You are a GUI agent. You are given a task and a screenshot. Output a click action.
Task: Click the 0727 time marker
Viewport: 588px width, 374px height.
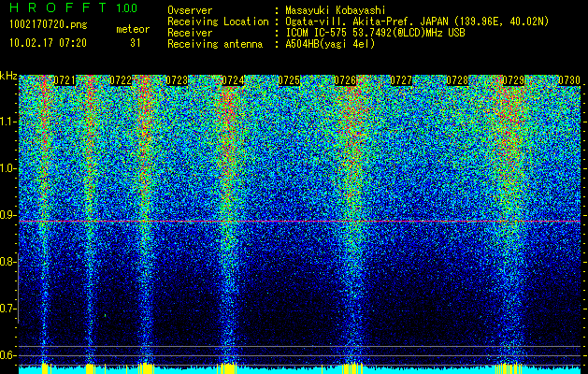click(401, 80)
